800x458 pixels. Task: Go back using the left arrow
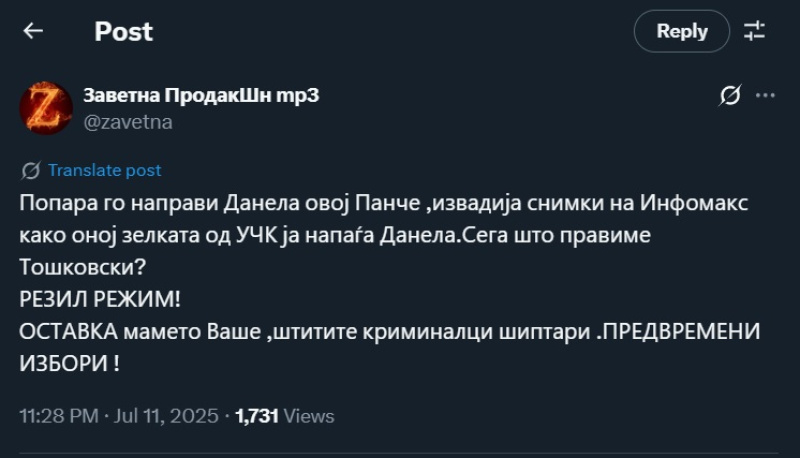(33, 31)
